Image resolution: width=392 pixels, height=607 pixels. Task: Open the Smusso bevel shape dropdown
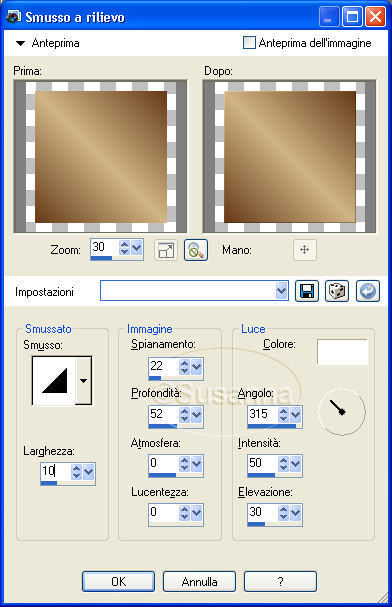point(84,381)
